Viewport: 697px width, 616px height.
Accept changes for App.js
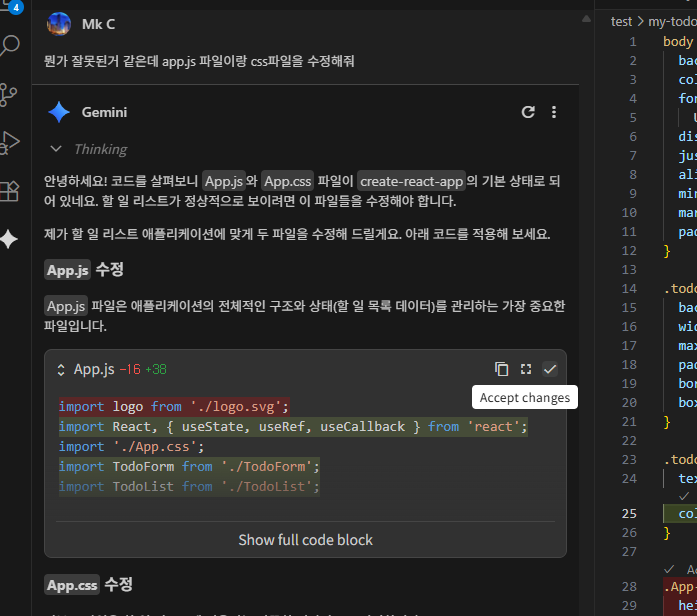(550, 369)
